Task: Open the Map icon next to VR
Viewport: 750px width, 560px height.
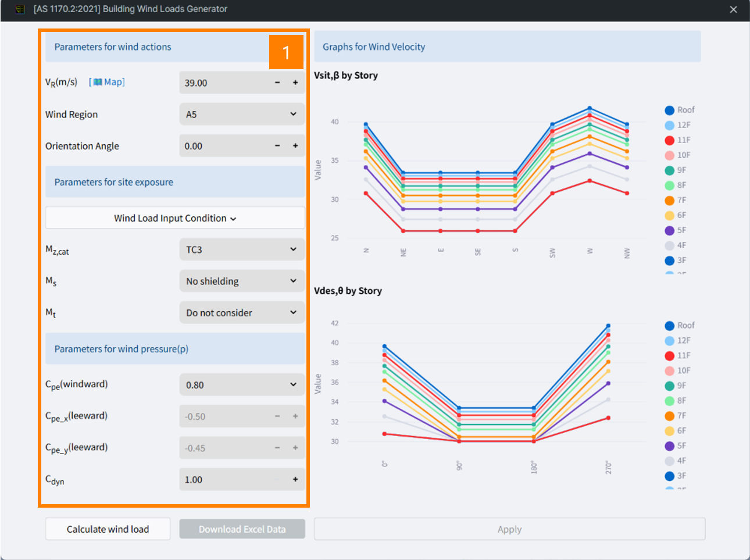Action: click(106, 82)
